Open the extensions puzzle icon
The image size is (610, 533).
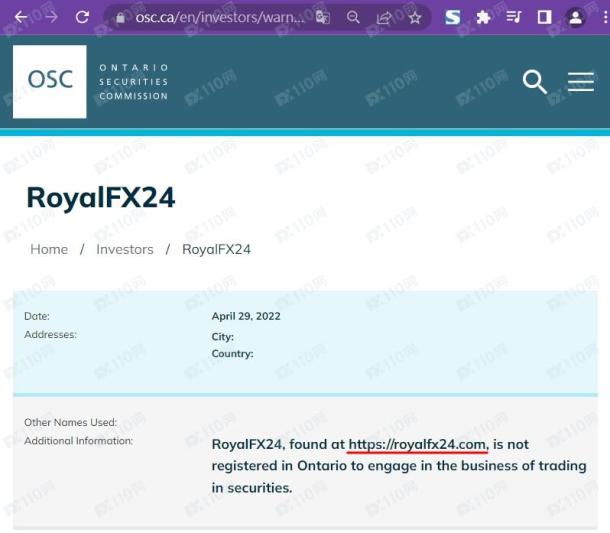(x=483, y=18)
